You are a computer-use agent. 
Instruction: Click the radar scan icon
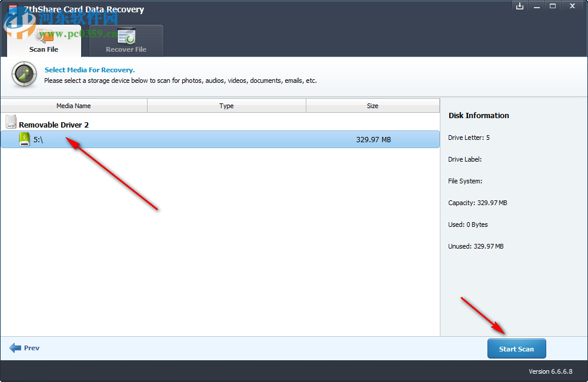pyautogui.click(x=24, y=74)
